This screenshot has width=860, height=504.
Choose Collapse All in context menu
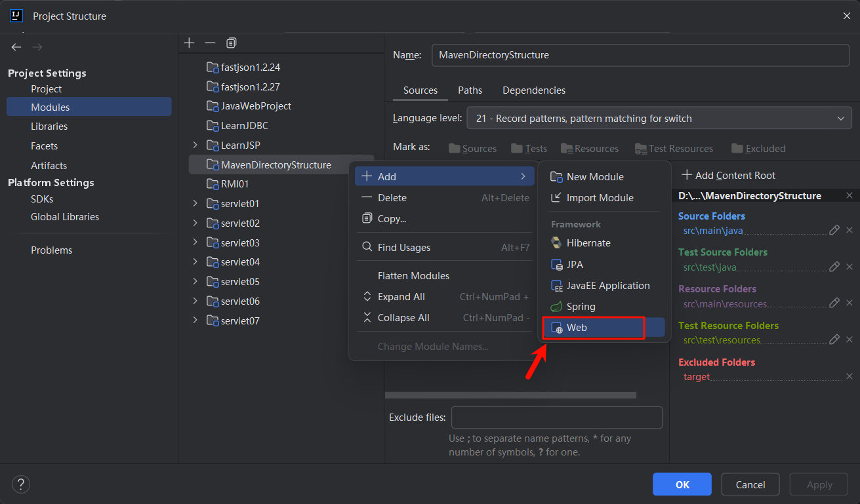click(x=444, y=317)
